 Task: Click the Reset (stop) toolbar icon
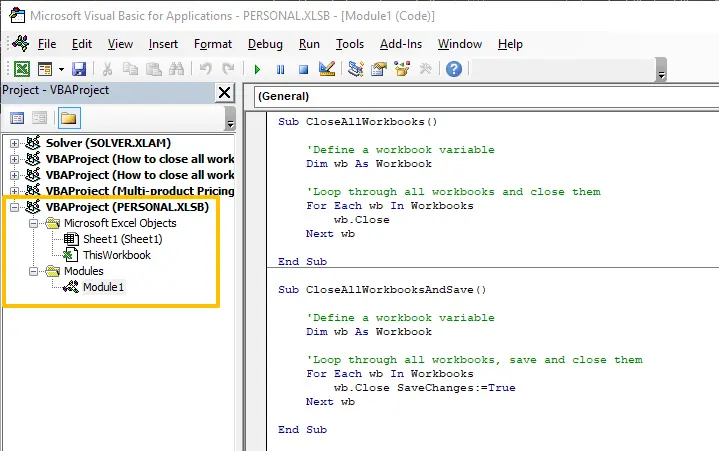click(x=302, y=69)
